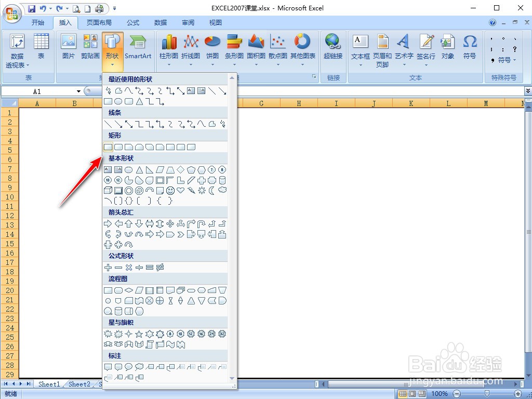Open the 公式 ribbon tab
This screenshot has width=532, height=399.
tap(133, 23)
